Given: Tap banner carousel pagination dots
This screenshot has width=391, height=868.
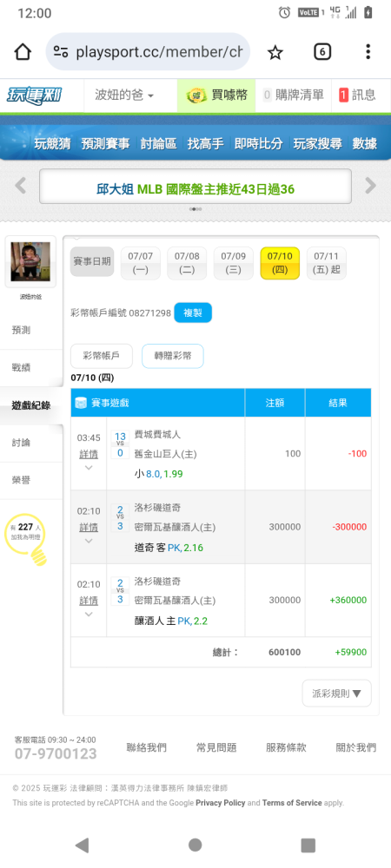Looking at the screenshot, I should [195, 209].
